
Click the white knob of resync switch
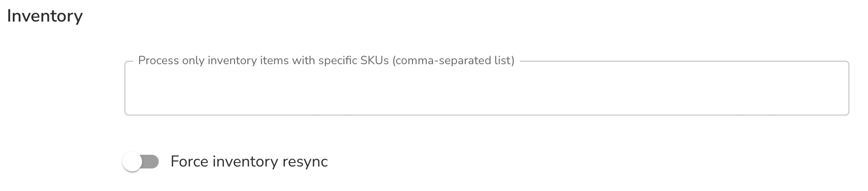[132, 162]
